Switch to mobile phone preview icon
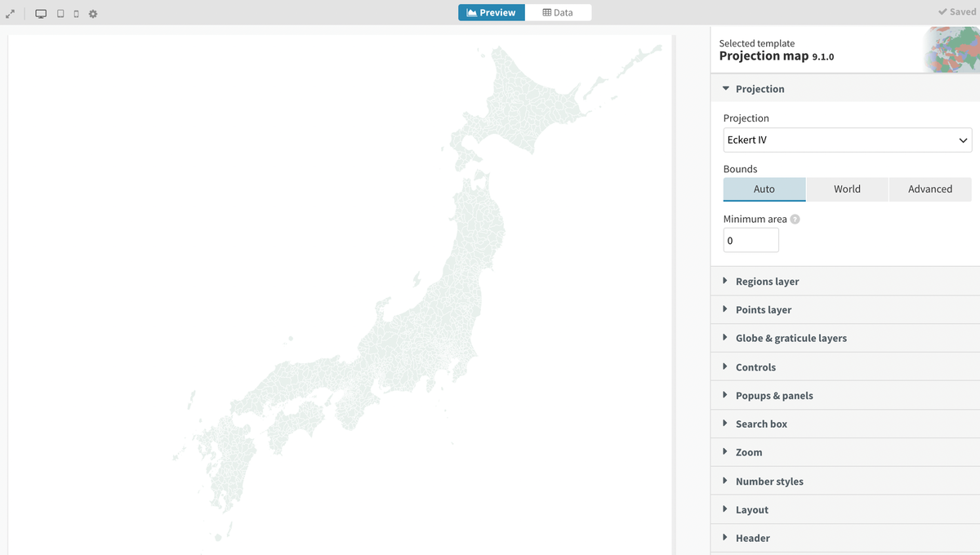 [x=77, y=14]
